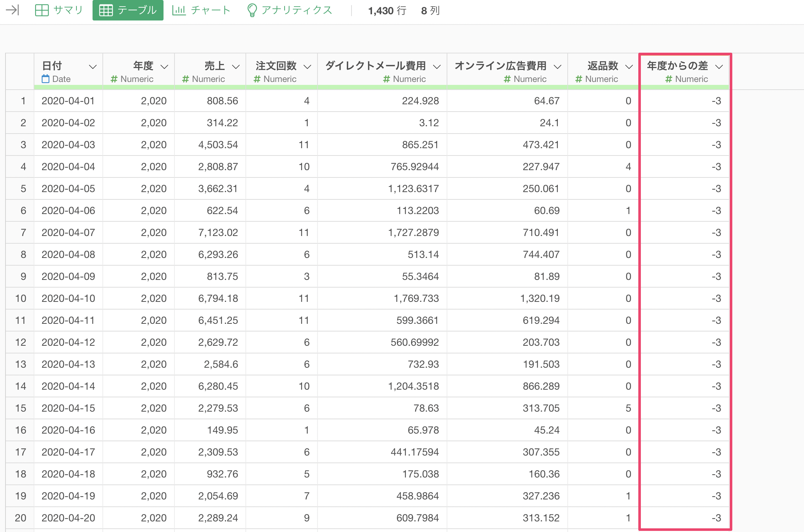Open the 日付 column dropdown menu

point(93,67)
